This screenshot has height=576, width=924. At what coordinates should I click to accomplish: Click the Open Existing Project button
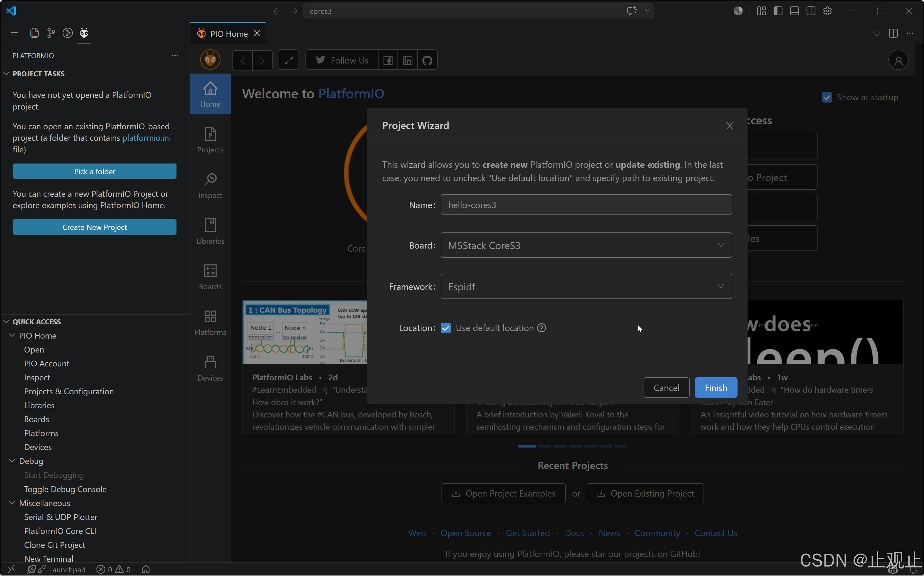[645, 493]
